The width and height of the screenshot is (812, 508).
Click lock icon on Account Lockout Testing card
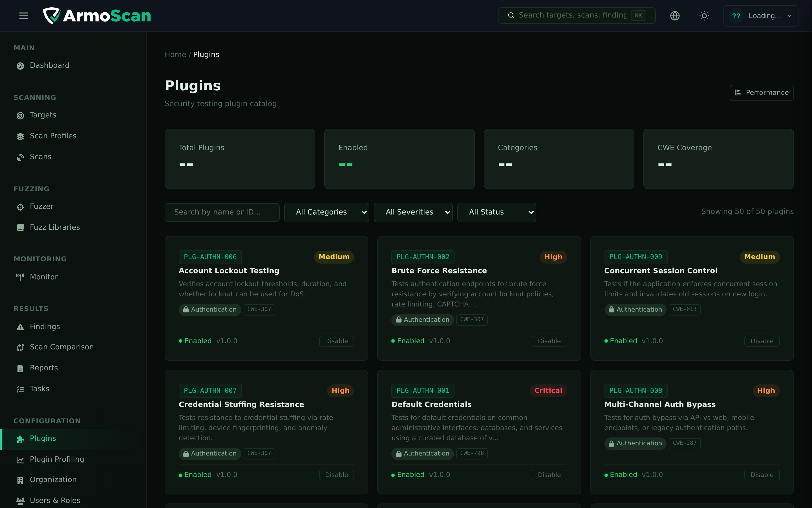(x=186, y=309)
